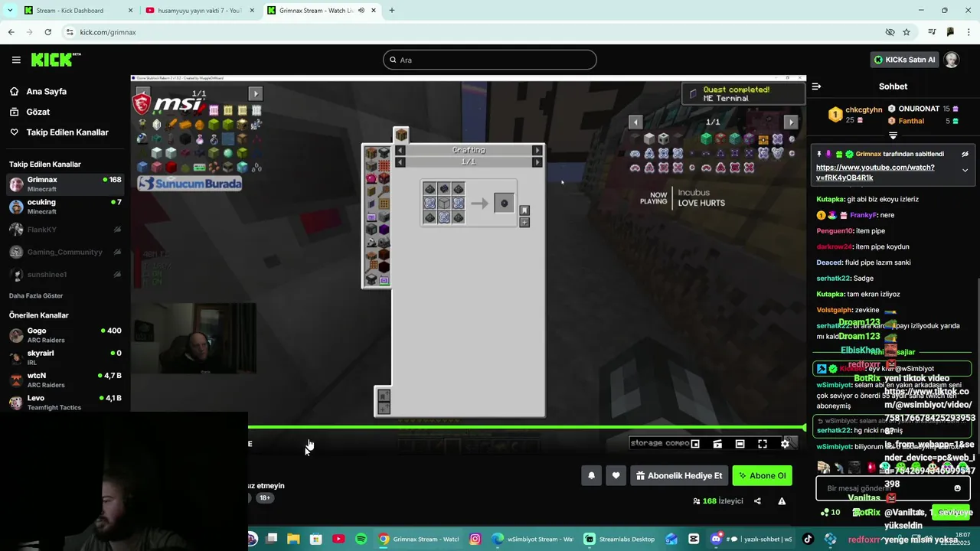Report the stream with the warning triangle icon
Screen dimensions: 980x551
pyautogui.click(x=782, y=501)
